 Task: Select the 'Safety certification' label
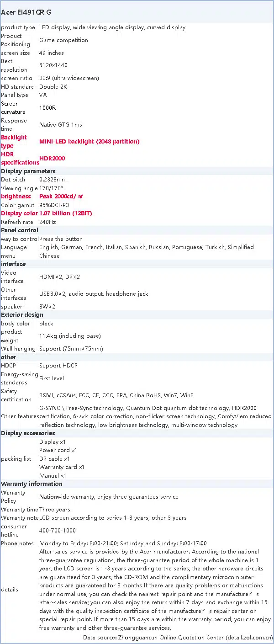click(16, 395)
